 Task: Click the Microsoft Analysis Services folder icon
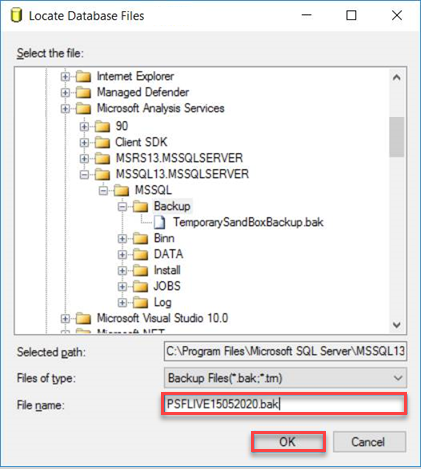[83, 108]
